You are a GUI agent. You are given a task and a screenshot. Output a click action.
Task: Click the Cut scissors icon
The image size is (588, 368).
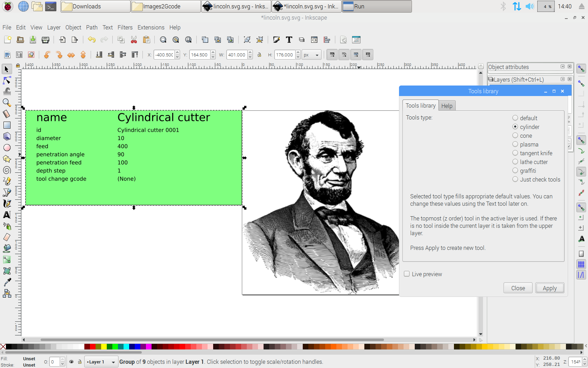pos(134,40)
